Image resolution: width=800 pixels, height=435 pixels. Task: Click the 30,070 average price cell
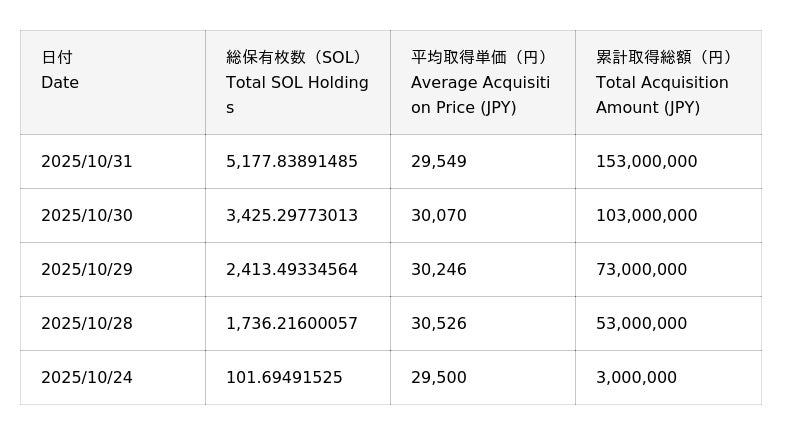pos(439,216)
